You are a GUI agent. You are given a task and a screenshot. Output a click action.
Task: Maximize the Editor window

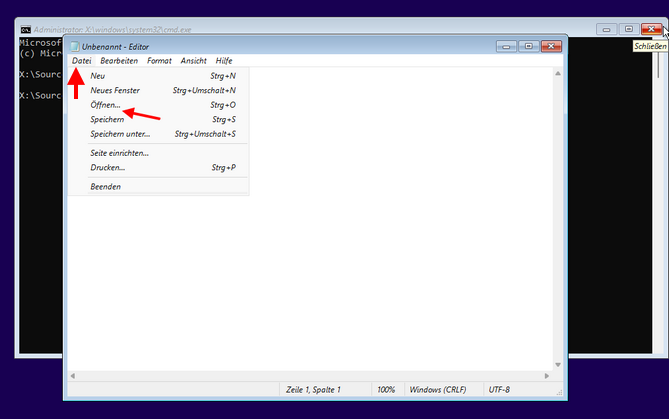click(x=527, y=46)
